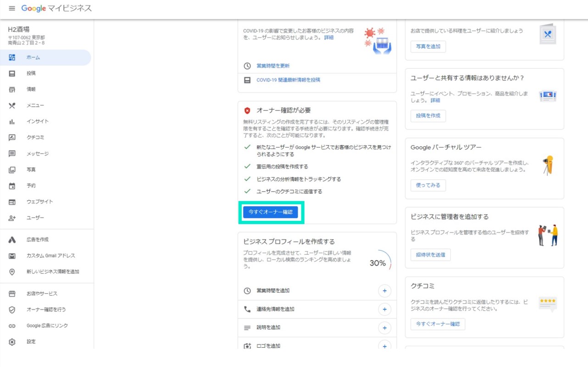The height and width of the screenshot is (367, 588).
Task: Click the インサイト bar chart icon
Action: (12, 121)
